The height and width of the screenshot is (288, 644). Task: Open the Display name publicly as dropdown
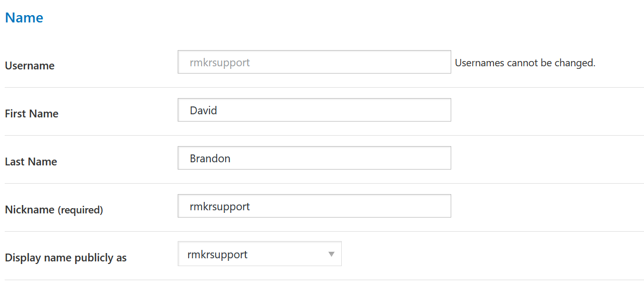pos(259,254)
